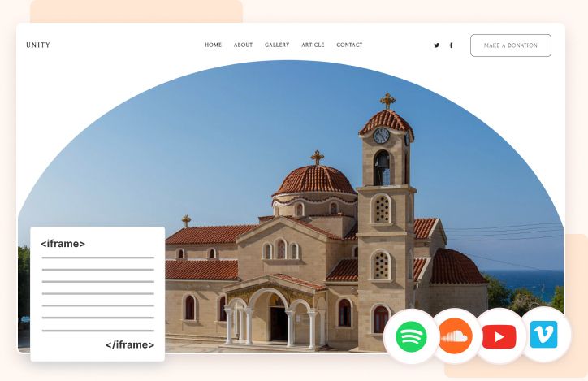The width and height of the screenshot is (588, 381).
Task: Click the red-tiled church dome
Action: (x=314, y=180)
